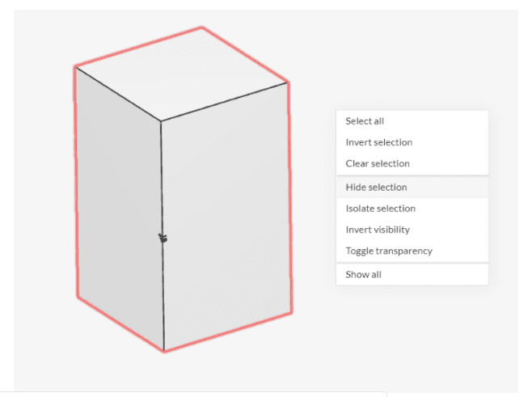Toggle transparency from the context menu
The width and height of the screenshot is (532, 397).
click(388, 251)
